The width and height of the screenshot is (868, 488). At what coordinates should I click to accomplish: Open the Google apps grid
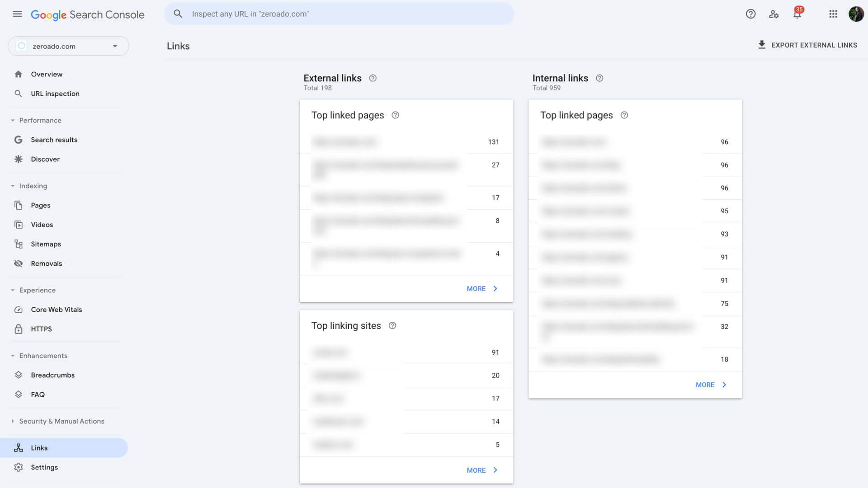(833, 14)
